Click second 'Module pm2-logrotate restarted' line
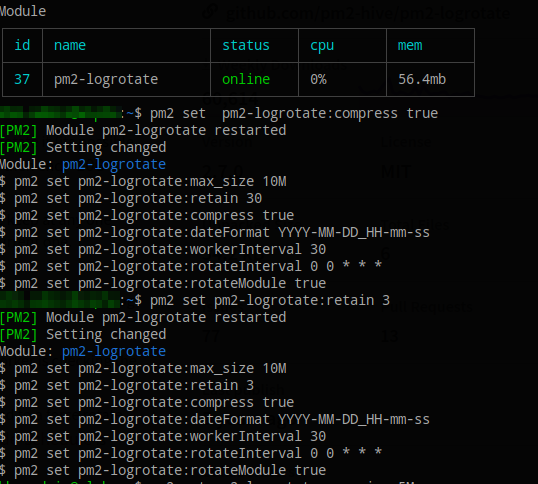The height and width of the screenshot is (484, 538). [x=166, y=317]
